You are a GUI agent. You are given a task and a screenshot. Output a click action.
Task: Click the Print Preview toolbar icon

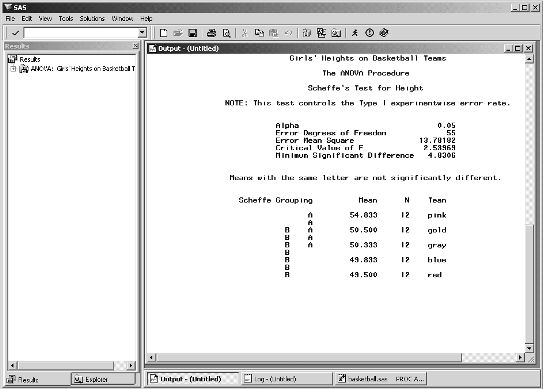pyautogui.click(x=226, y=33)
